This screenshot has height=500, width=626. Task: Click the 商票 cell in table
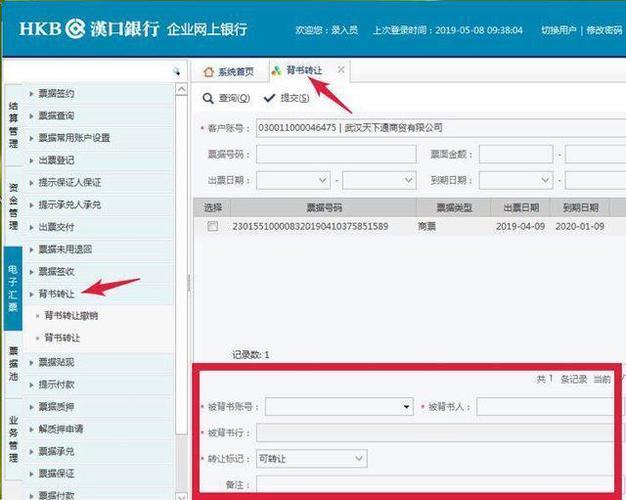tap(427, 226)
